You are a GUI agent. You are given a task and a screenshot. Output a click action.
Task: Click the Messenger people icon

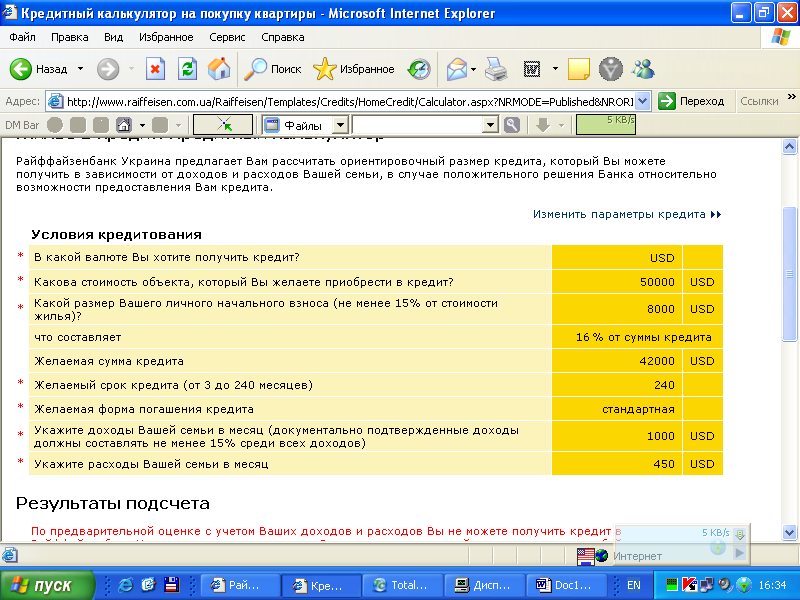(643, 69)
